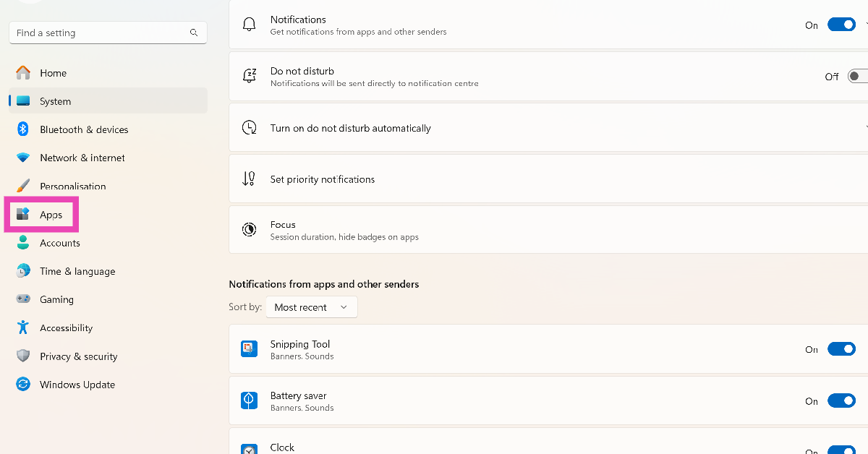Click the Network & internet wifi icon
This screenshot has width=868, height=454.
23,158
